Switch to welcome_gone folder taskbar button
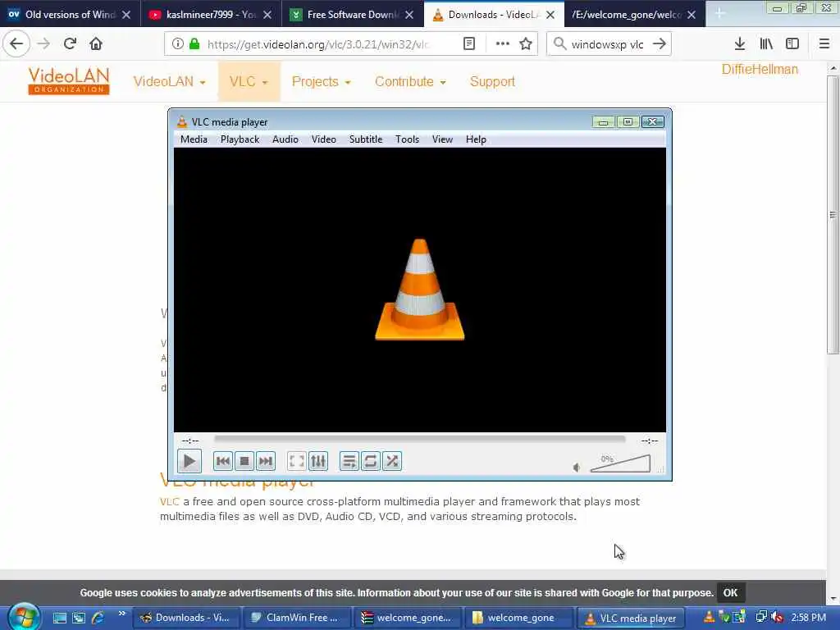 coord(518,618)
